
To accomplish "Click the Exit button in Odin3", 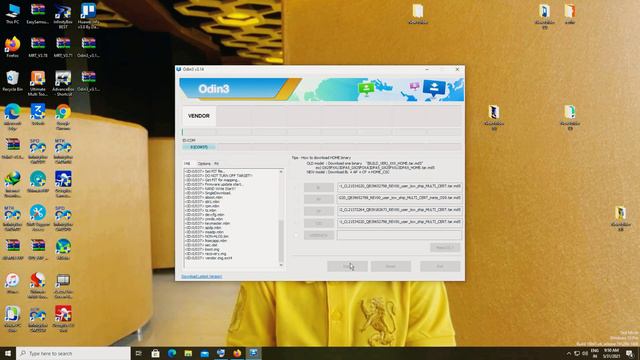I will point(440,266).
